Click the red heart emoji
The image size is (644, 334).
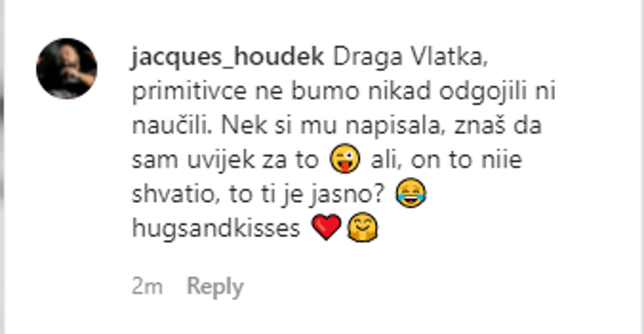pyautogui.click(x=327, y=226)
